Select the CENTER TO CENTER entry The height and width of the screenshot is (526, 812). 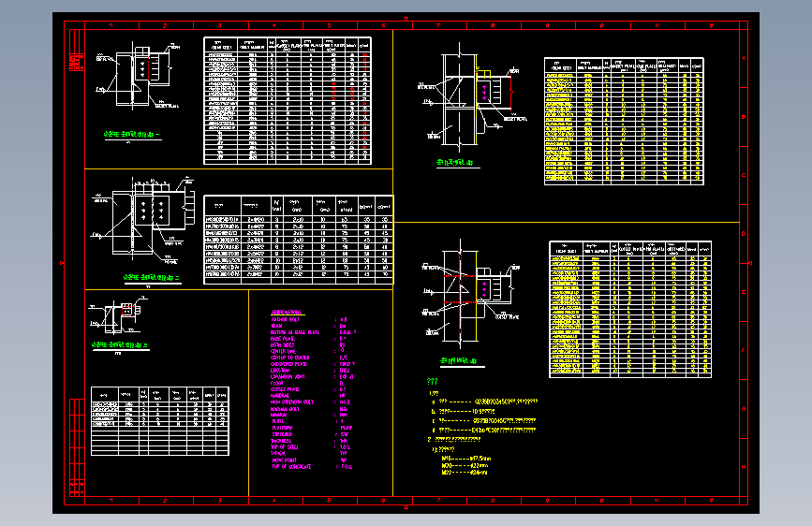coord(309,358)
